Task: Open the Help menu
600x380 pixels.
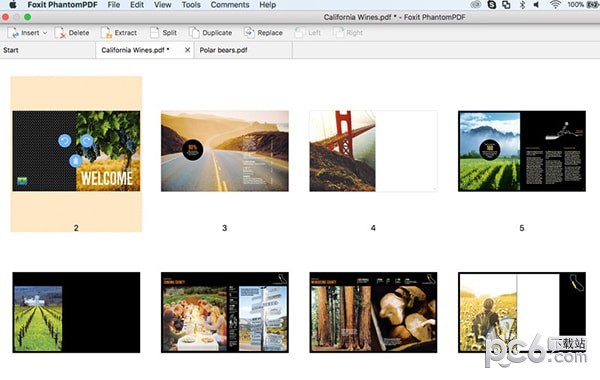Action: pyautogui.click(x=267, y=5)
